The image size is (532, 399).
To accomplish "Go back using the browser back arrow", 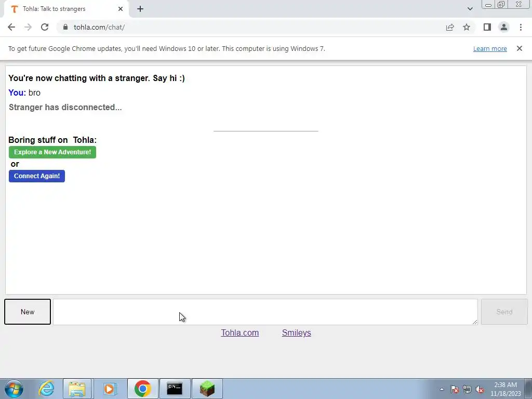I will click(11, 27).
